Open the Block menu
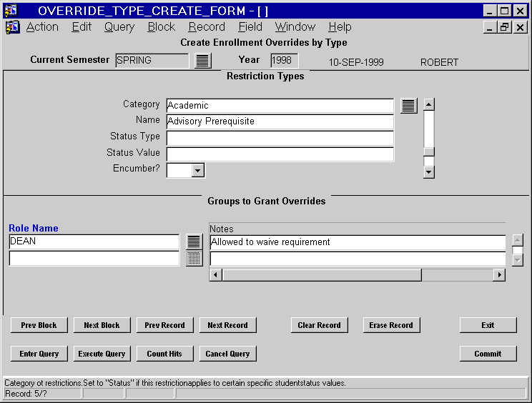 161,26
